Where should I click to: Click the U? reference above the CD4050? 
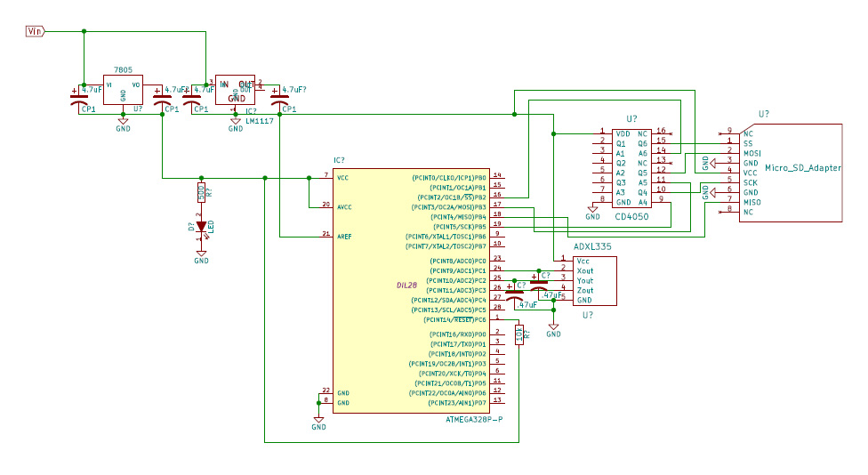[x=631, y=119]
